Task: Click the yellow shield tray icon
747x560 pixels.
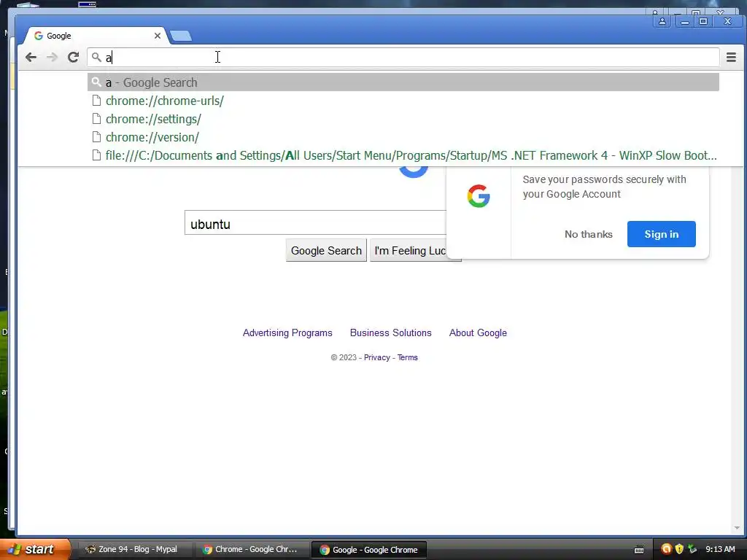Action: click(679, 549)
